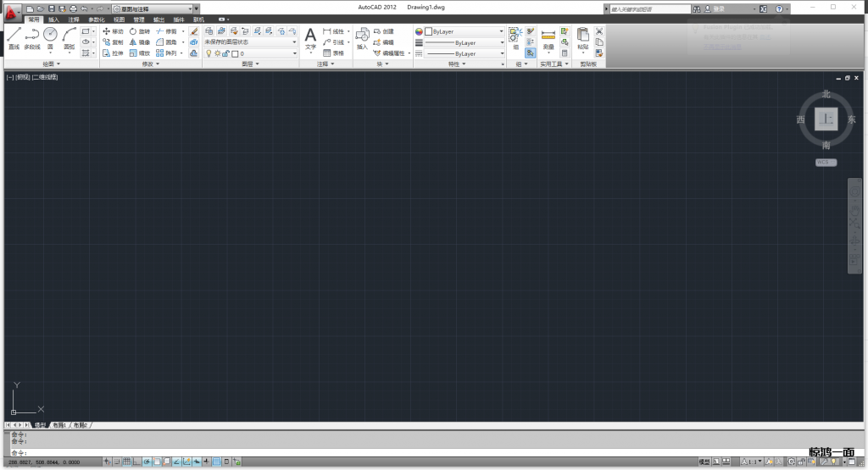
Task: Activate the Move (移动) command
Action: click(113, 30)
